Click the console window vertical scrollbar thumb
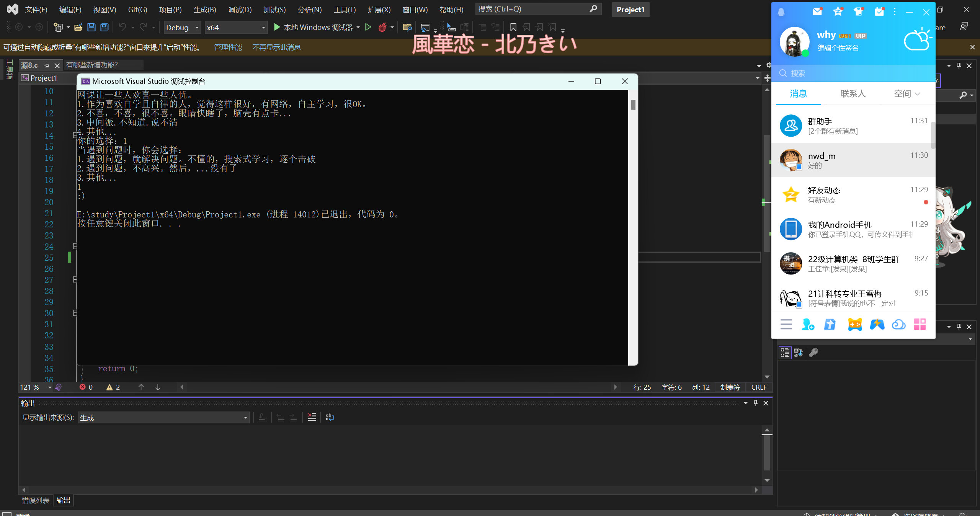Screen dimensions: 980x516 [633, 105]
